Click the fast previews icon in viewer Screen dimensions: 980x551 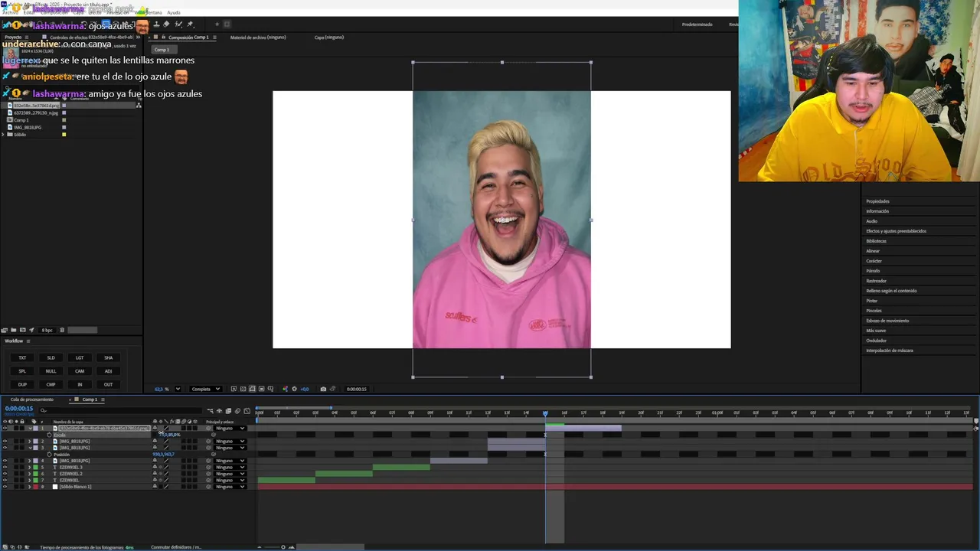coord(234,389)
